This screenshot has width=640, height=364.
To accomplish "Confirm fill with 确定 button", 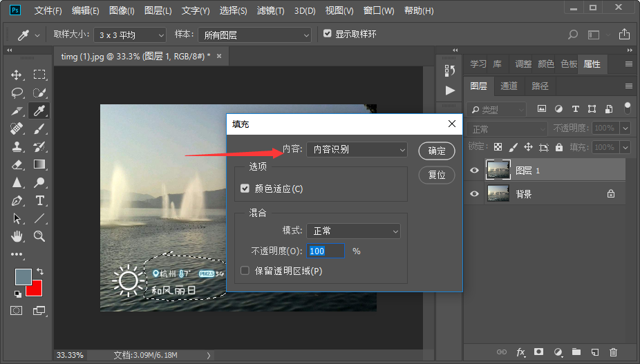I will [x=437, y=151].
